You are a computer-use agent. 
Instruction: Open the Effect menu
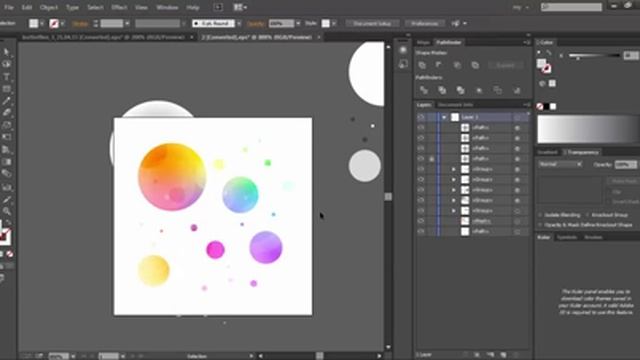pyautogui.click(x=119, y=7)
